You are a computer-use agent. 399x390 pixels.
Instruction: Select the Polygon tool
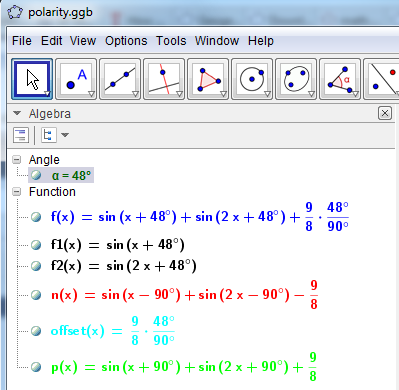tap(208, 79)
